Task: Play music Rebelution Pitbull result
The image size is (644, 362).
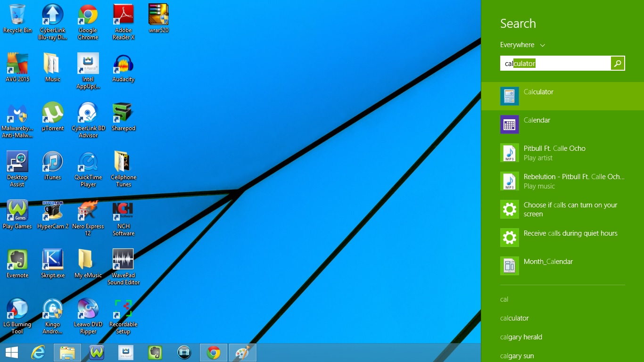Action: 562,181
